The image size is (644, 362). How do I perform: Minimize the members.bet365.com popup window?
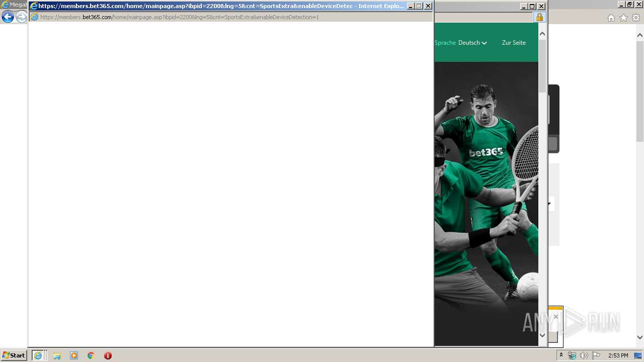(410, 6)
